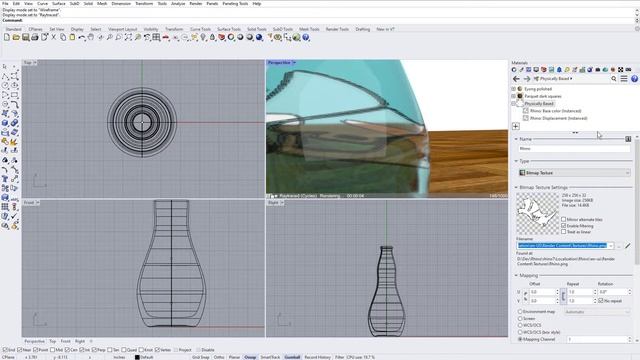This screenshot has width=640, height=360.
Task: Toggle the No repeat checkbox
Action: click(x=601, y=301)
